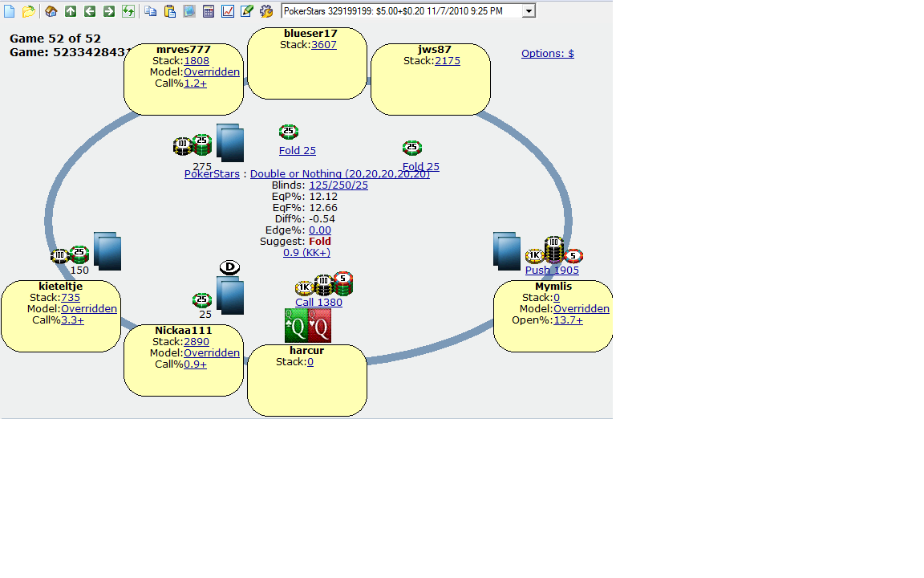The width and height of the screenshot is (924, 578).
Task: Click blueser17's Fold 25 action link
Action: (x=298, y=150)
